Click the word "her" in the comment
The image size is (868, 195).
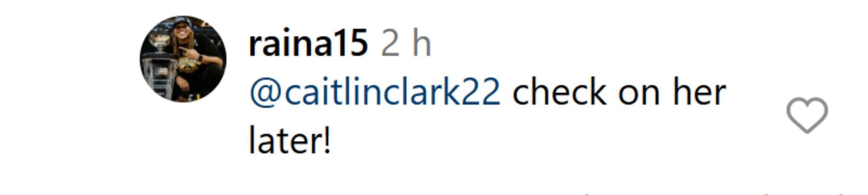click(x=699, y=92)
